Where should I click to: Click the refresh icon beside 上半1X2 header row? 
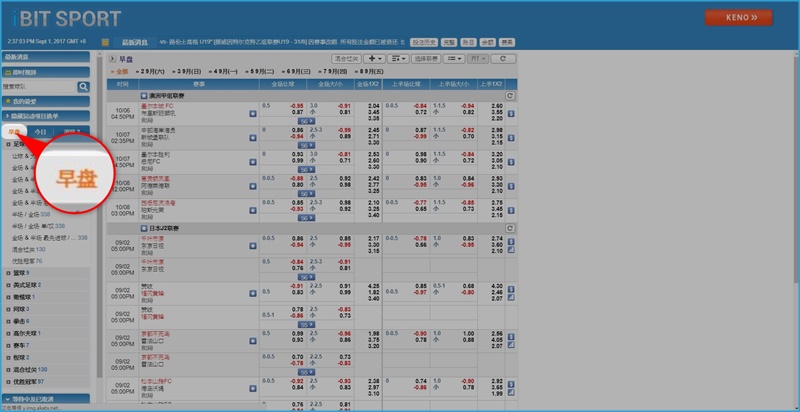[x=510, y=96]
